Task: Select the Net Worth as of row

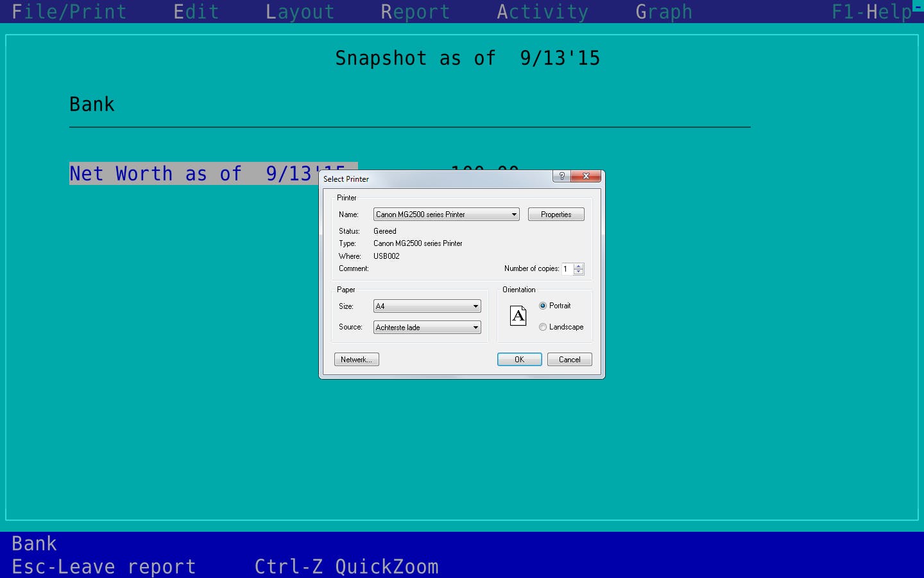Action: coord(213,173)
